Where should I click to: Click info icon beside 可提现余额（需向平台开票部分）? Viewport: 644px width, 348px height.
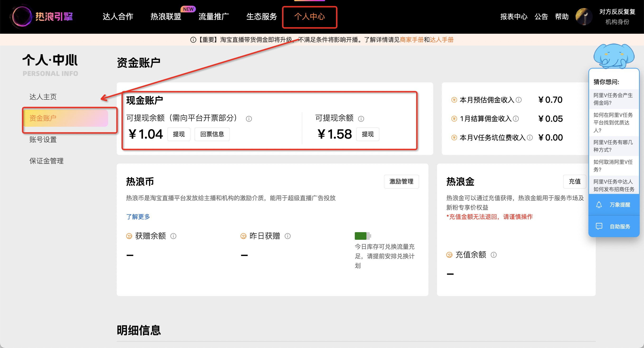249,119
